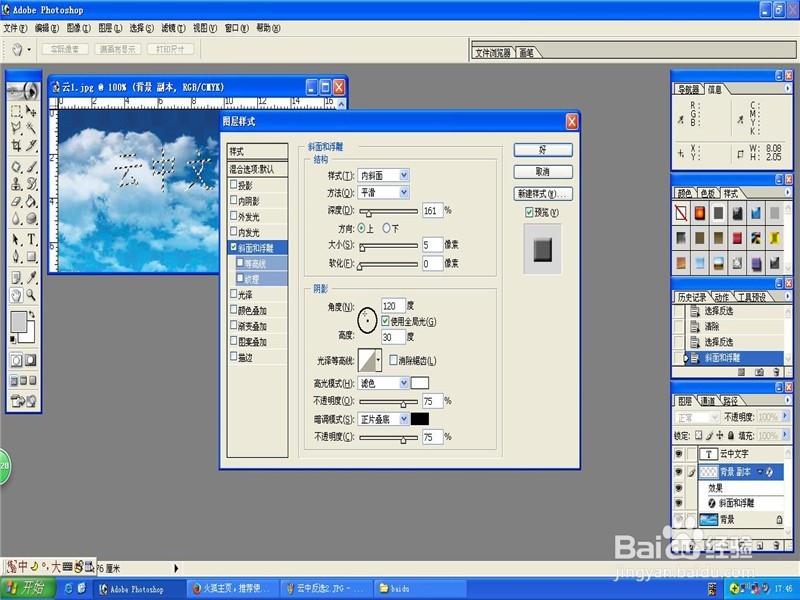The image size is (800, 600).
Task: Open 填充 fill arrow in Layers panel
Action: [x=785, y=435]
